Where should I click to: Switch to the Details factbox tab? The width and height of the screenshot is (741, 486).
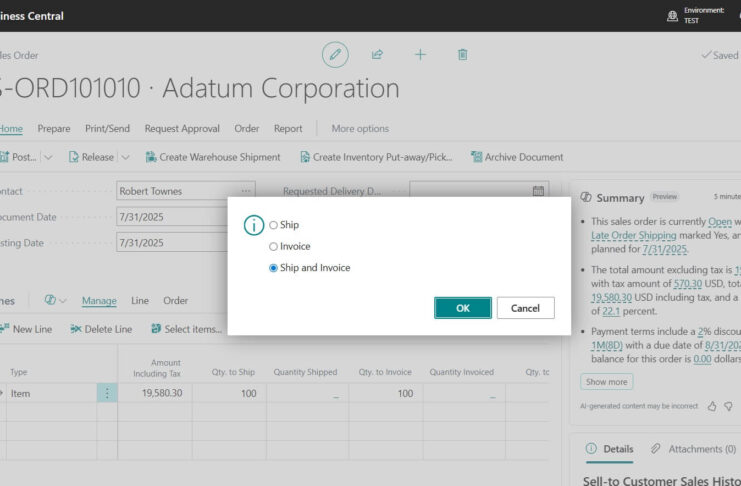coord(610,449)
